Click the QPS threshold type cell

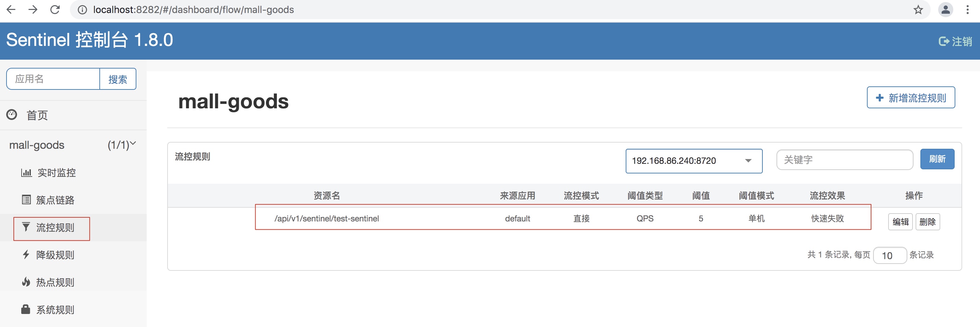[x=645, y=218]
